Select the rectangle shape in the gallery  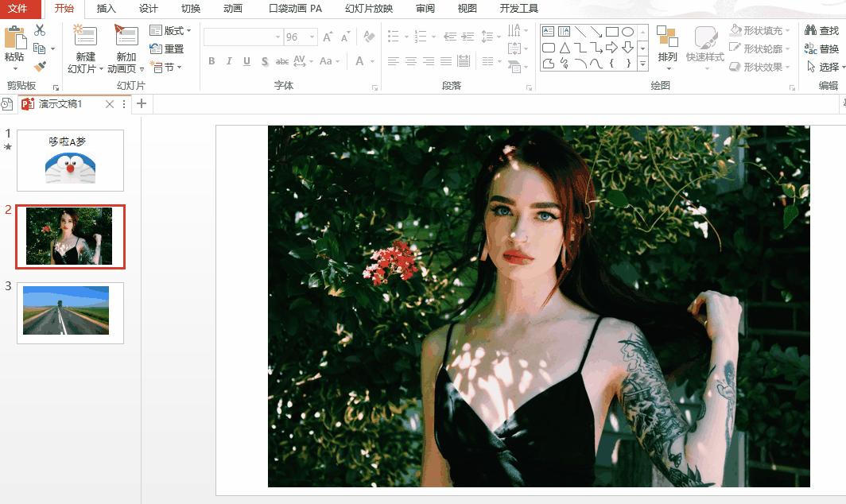coord(611,32)
